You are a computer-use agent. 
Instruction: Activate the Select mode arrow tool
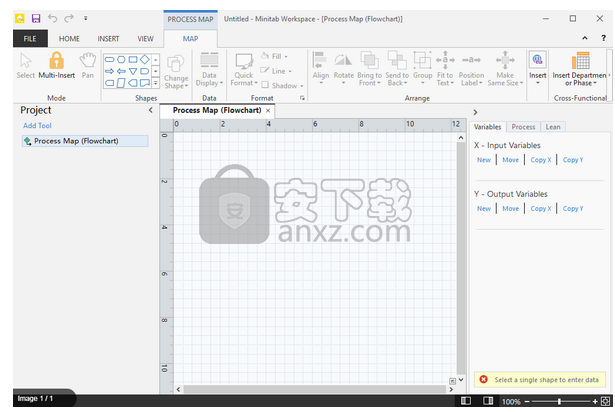25,66
